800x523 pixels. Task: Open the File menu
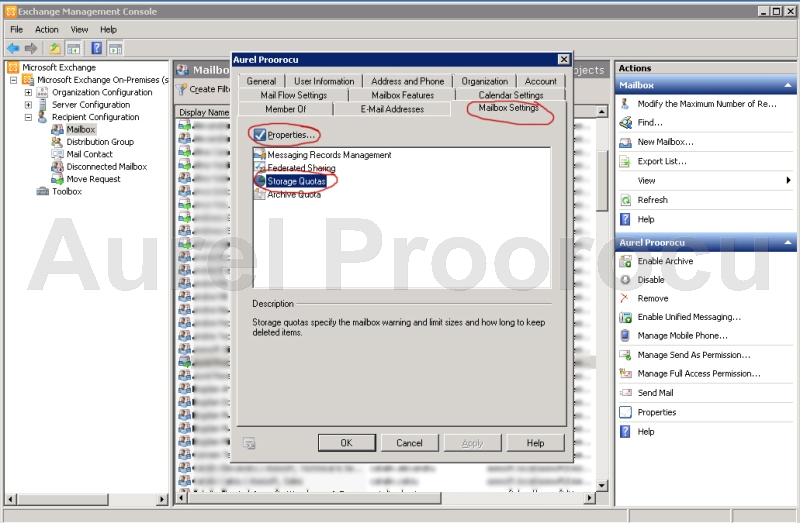pyautogui.click(x=16, y=30)
